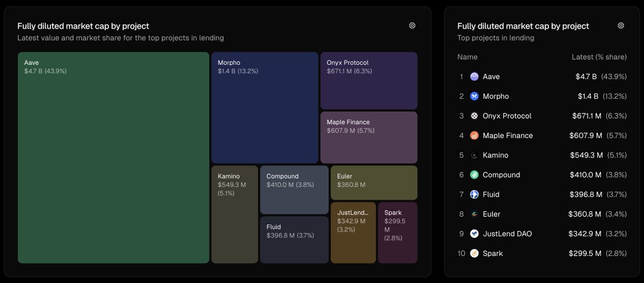Open Euler name in table row 8
Image resolution: width=644 pixels, height=283 pixels.
pos(491,214)
